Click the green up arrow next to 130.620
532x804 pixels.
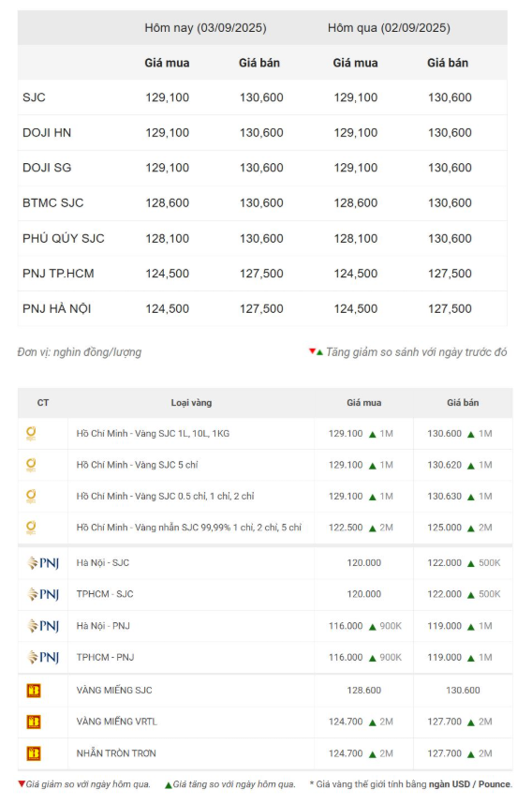click(471, 466)
